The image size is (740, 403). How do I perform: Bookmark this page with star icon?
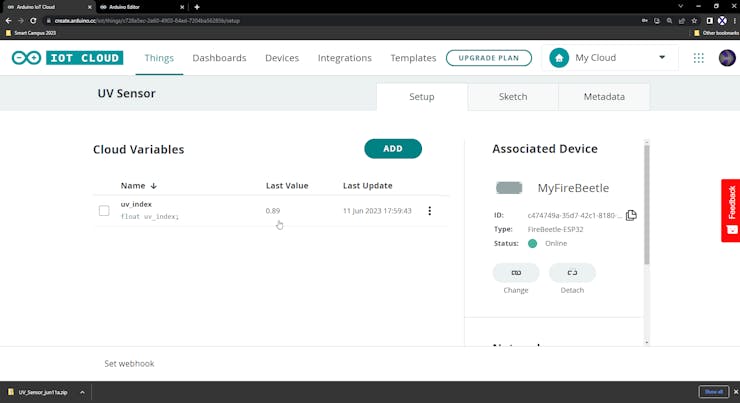tap(694, 21)
